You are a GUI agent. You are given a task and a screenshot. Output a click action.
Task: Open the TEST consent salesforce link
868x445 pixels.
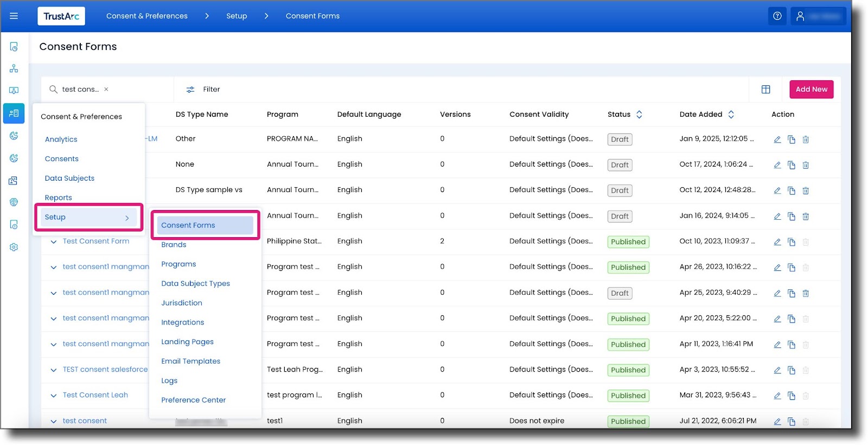[105, 370]
